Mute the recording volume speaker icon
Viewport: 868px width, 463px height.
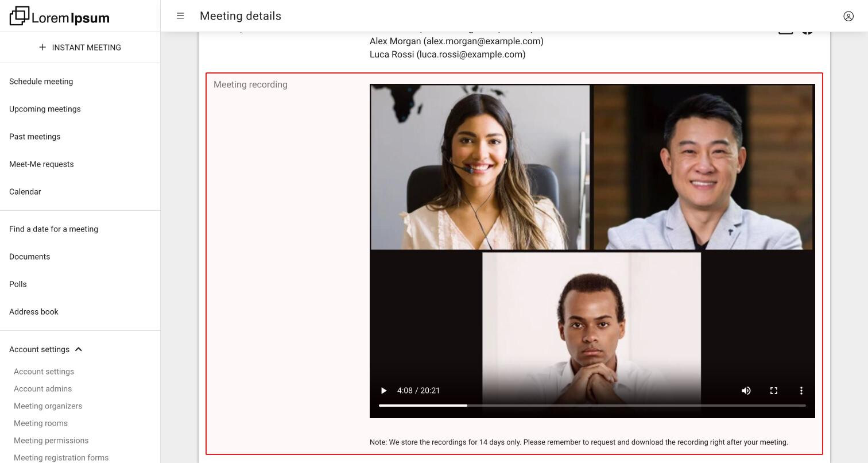[746, 391]
